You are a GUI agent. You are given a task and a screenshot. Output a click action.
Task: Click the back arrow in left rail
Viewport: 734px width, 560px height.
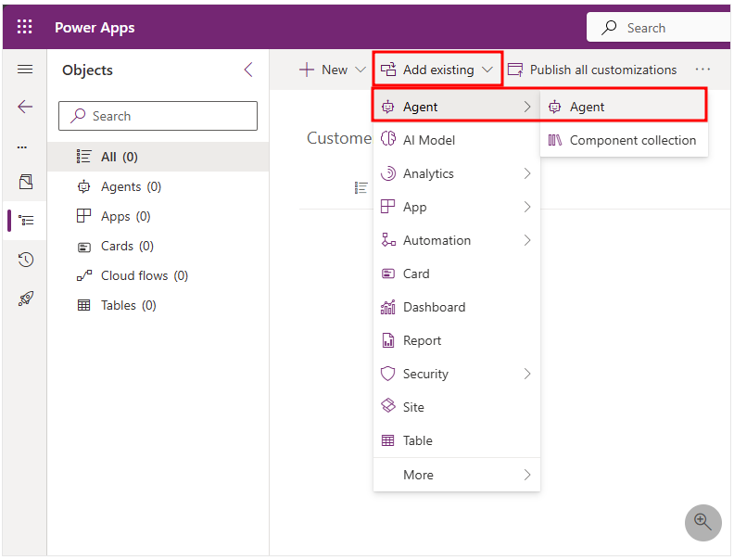coord(25,107)
